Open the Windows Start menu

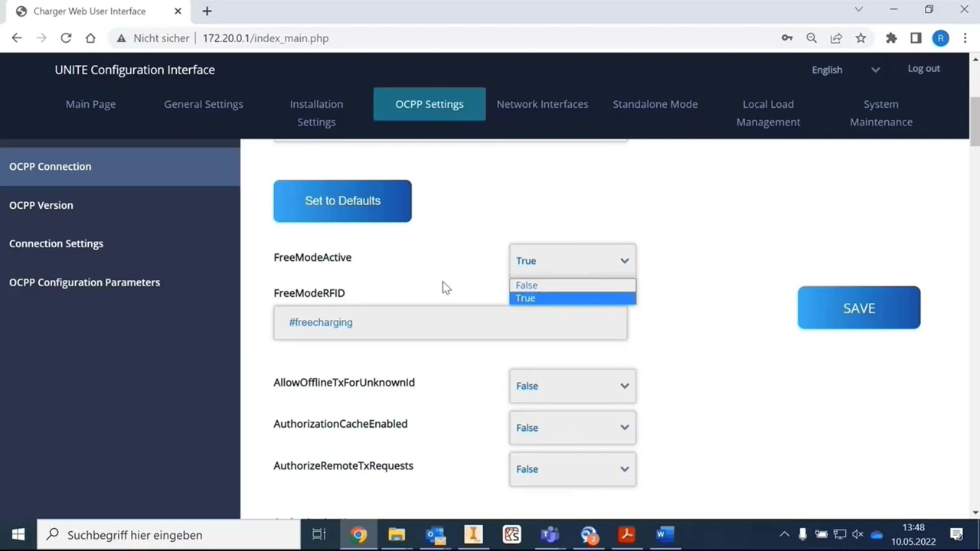click(18, 535)
